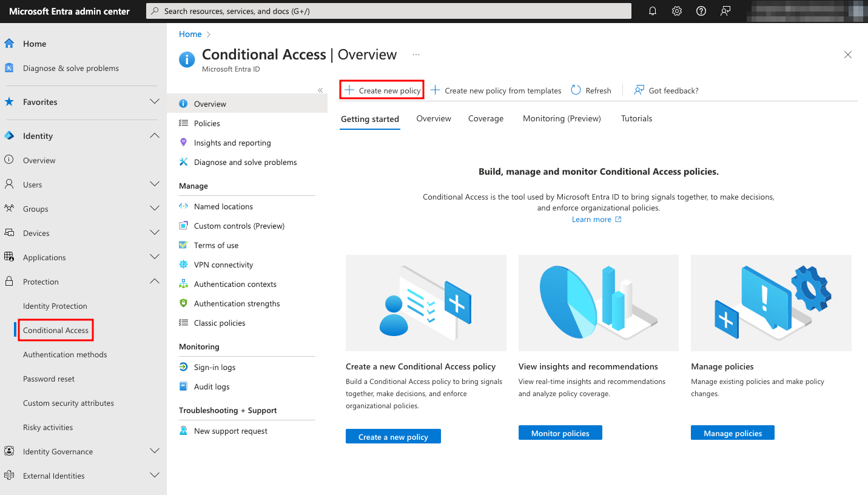The width and height of the screenshot is (868, 495).
Task: Click the Insights and reporting lightbulb icon
Action: pos(183,143)
